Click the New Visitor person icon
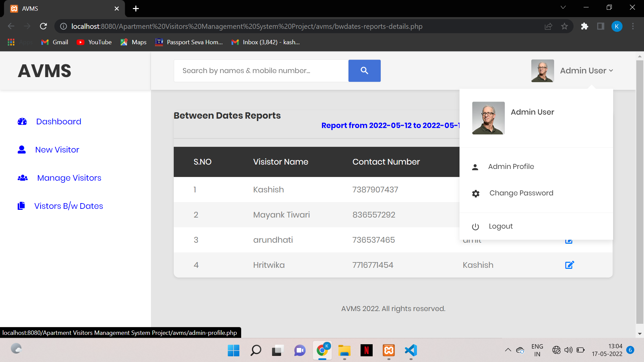The image size is (644, 362). 22,149
